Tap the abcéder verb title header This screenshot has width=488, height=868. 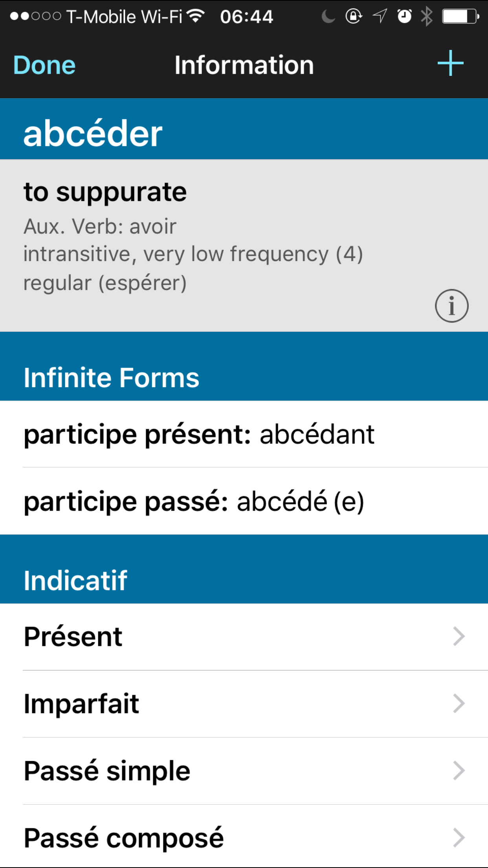point(93,133)
